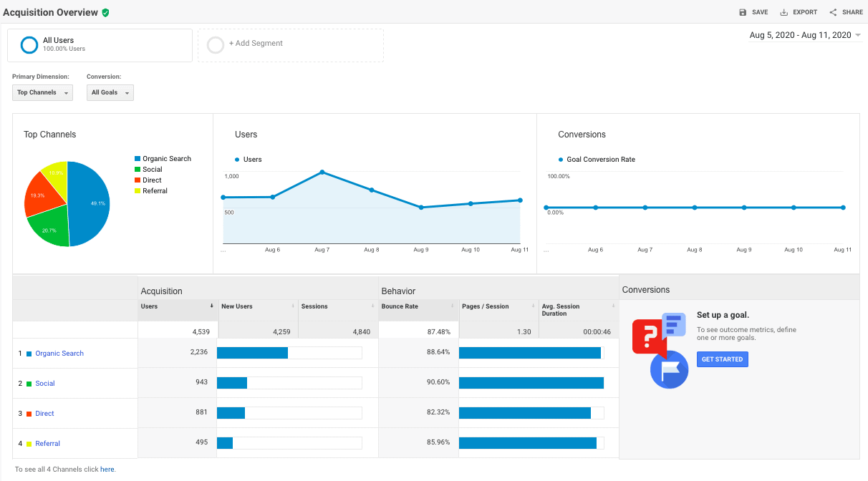The image size is (868, 481).
Task: Click the Share icon
Action: (x=833, y=12)
